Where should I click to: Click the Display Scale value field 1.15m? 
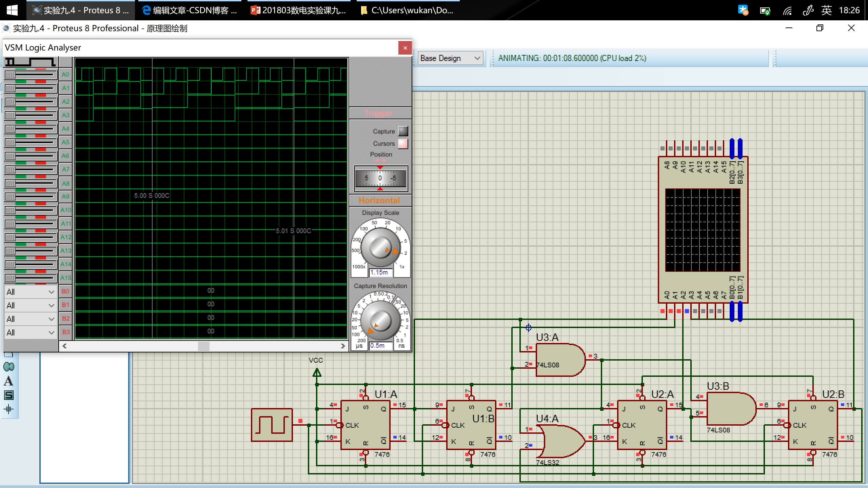pyautogui.click(x=381, y=272)
